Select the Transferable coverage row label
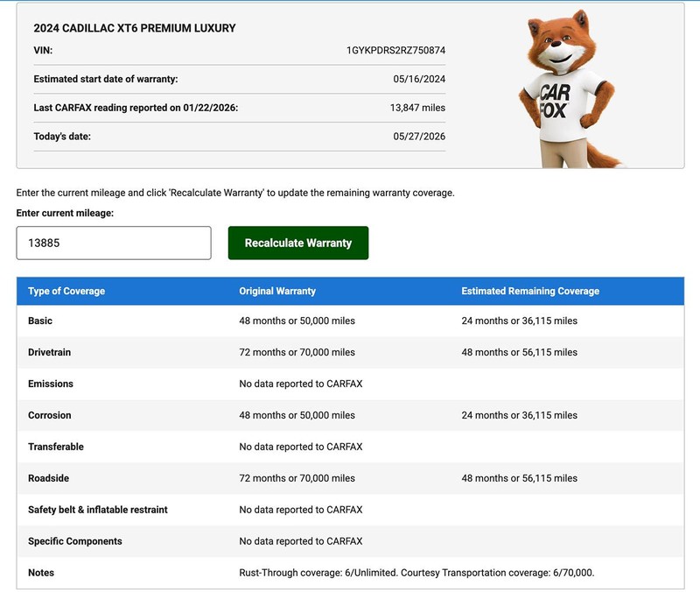700x592 pixels. click(56, 447)
